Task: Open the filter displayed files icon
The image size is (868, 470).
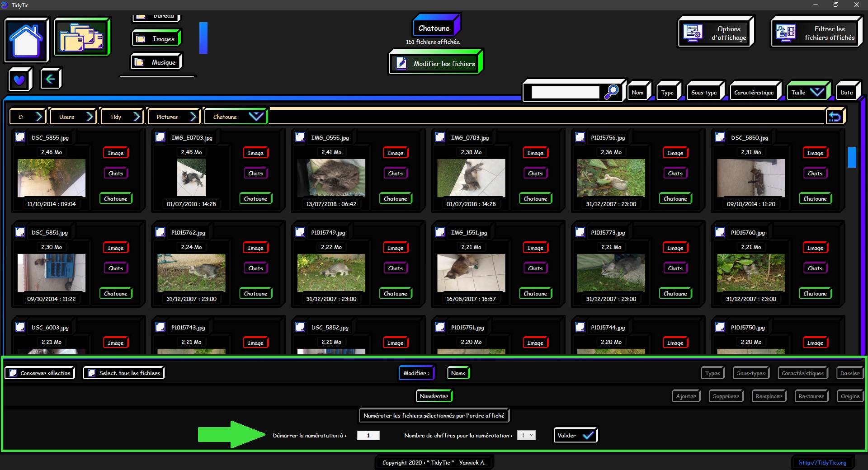Action: [x=786, y=33]
